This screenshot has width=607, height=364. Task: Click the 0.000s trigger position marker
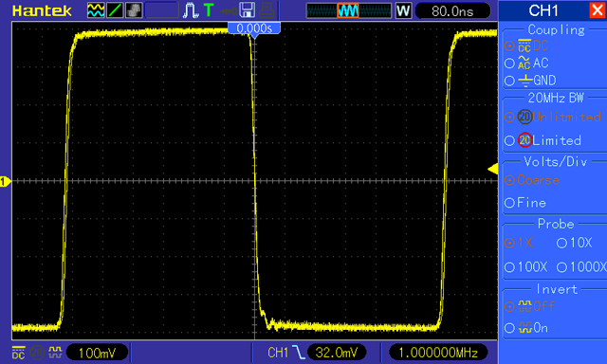(x=254, y=28)
